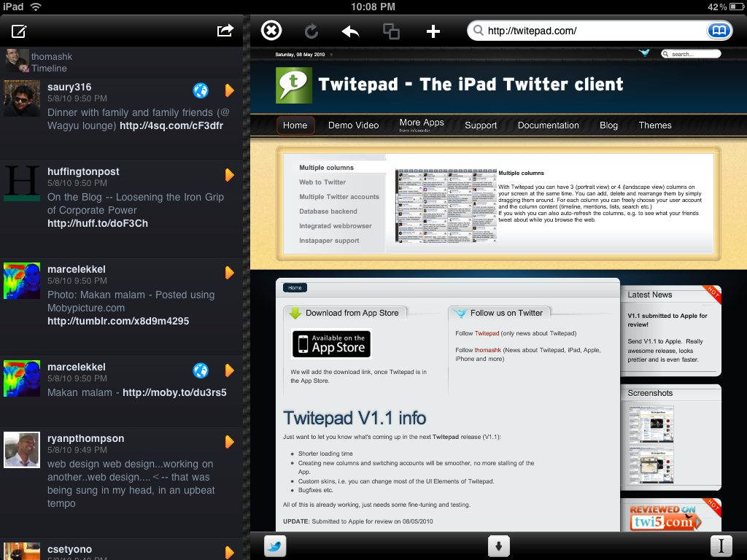Screen dimensions: 747x560
Task: Click Available on the App Store badge
Action: coord(332,344)
